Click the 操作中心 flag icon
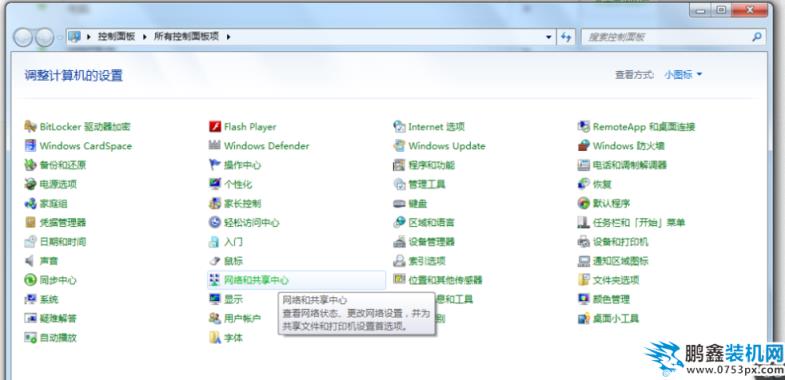This screenshot has height=380, width=785. (x=215, y=165)
